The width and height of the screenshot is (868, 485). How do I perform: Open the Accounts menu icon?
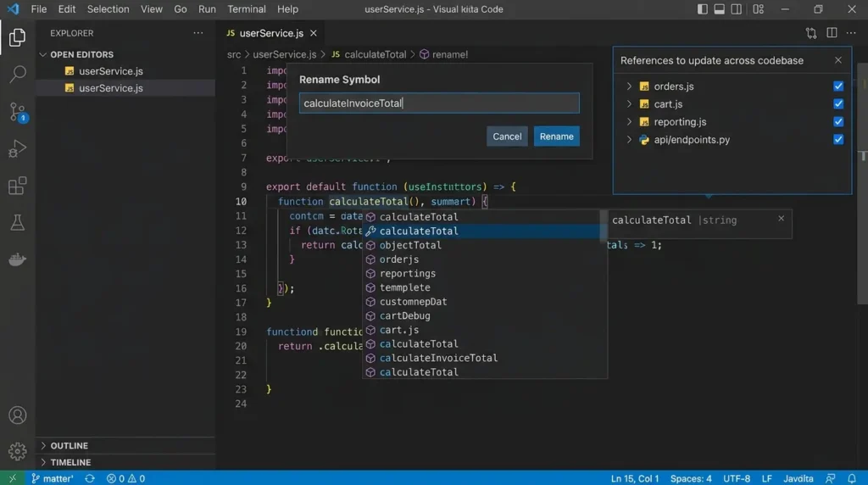(17, 415)
